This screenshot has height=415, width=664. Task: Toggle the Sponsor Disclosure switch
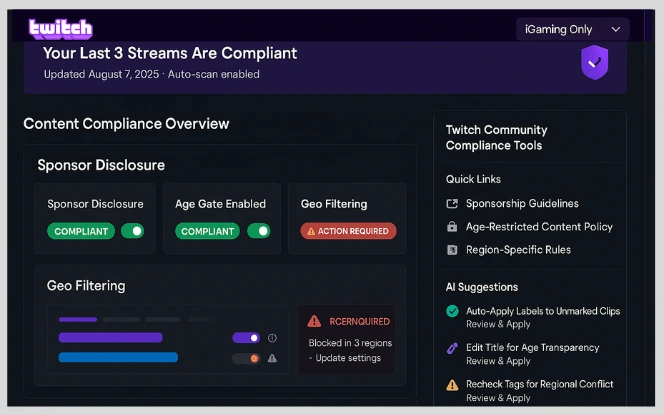133,231
